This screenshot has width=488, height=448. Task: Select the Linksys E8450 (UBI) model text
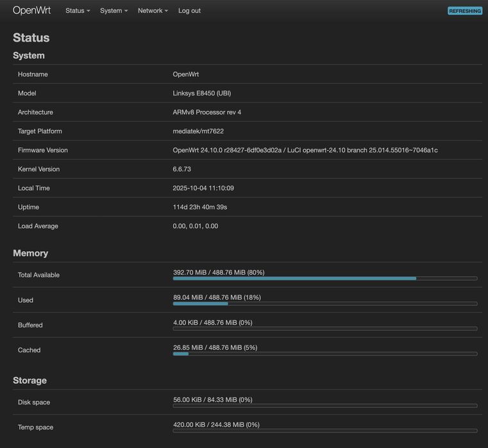click(x=202, y=93)
